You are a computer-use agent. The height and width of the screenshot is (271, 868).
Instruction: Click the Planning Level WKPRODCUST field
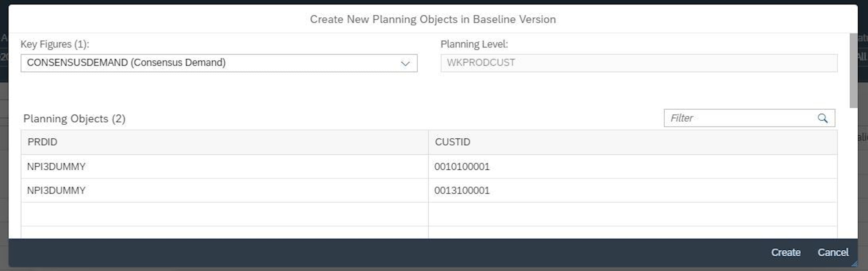638,63
